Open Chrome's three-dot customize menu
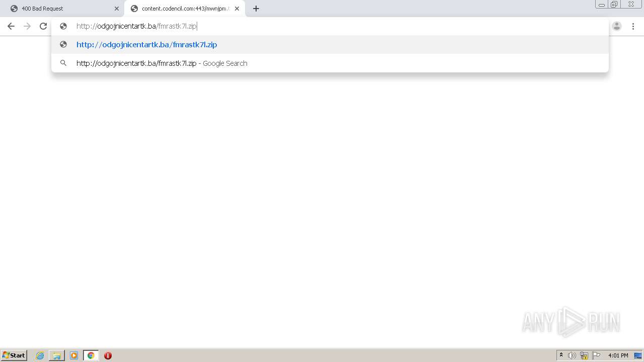Image resolution: width=644 pixels, height=362 pixels. tap(633, 26)
